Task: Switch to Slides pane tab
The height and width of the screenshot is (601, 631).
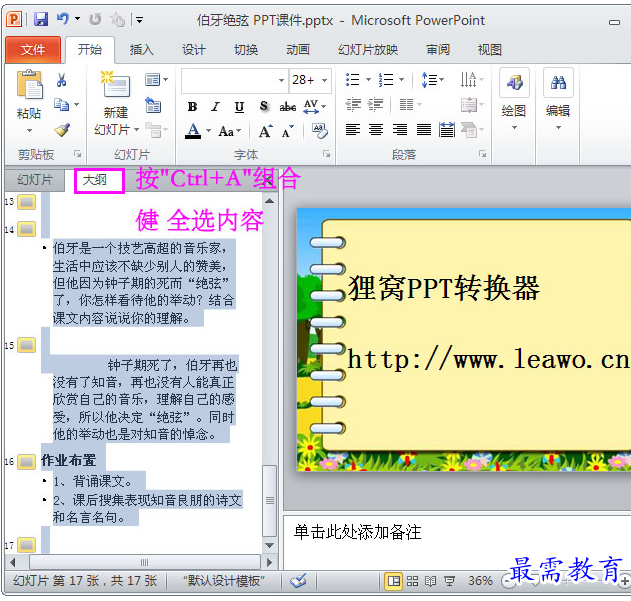Action: click(x=35, y=180)
